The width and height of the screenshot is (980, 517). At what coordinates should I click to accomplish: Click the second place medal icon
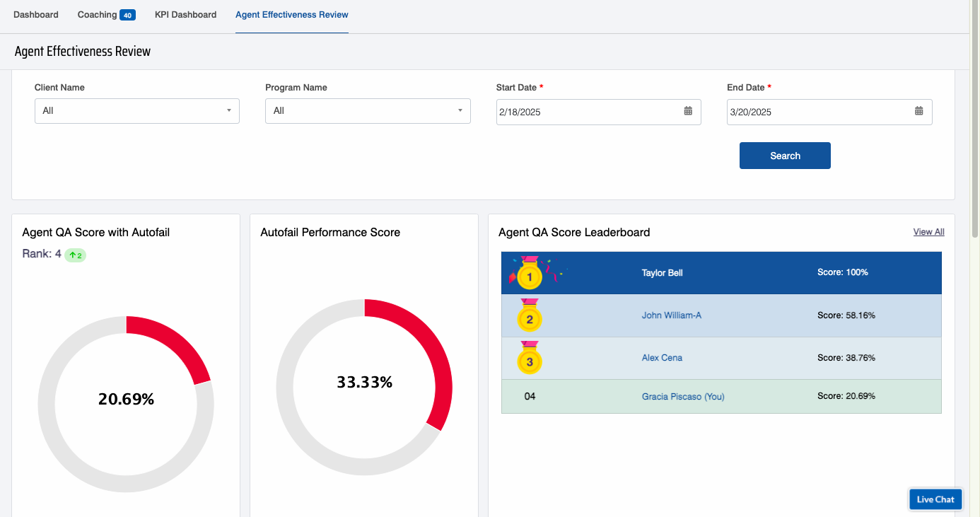tap(529, 317)
